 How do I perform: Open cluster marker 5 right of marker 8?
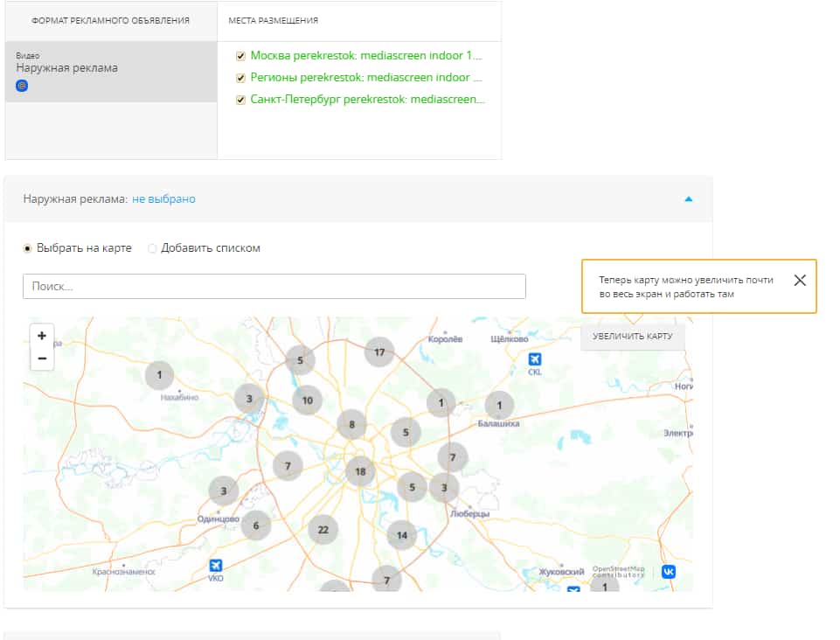[406, 432]
